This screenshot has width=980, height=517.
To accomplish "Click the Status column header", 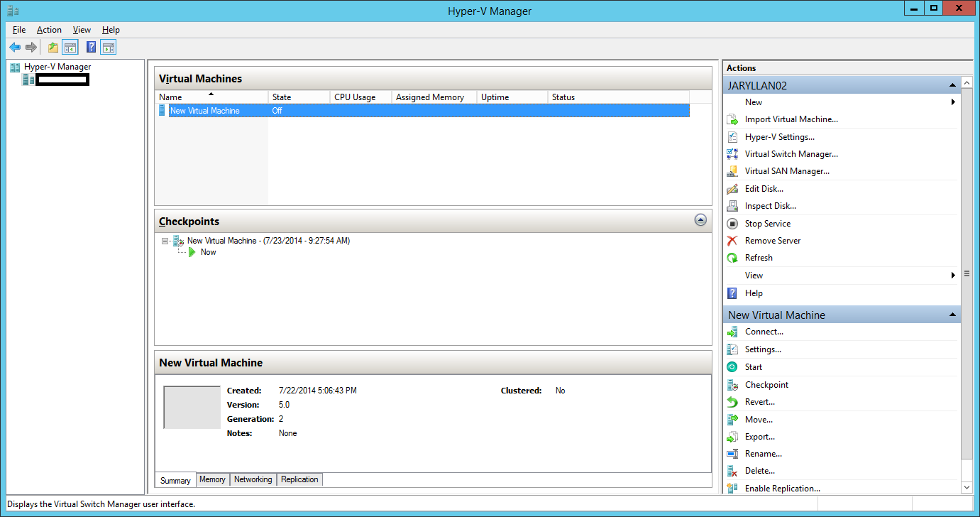I will coord(619,97).
